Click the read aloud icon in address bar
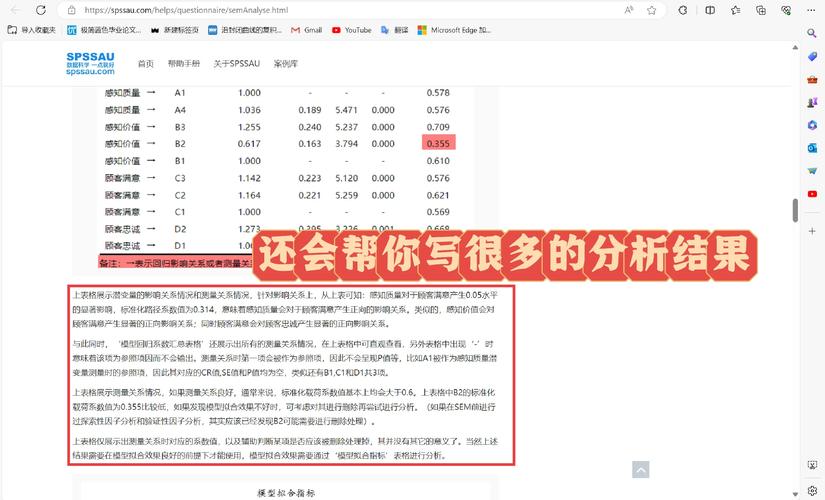This screenshot has height=500, width=825. [629, 10]
